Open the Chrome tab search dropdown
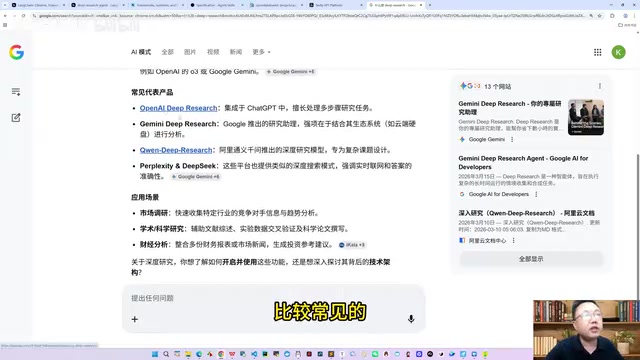The image size is (640, 360). tap(5, 5)
